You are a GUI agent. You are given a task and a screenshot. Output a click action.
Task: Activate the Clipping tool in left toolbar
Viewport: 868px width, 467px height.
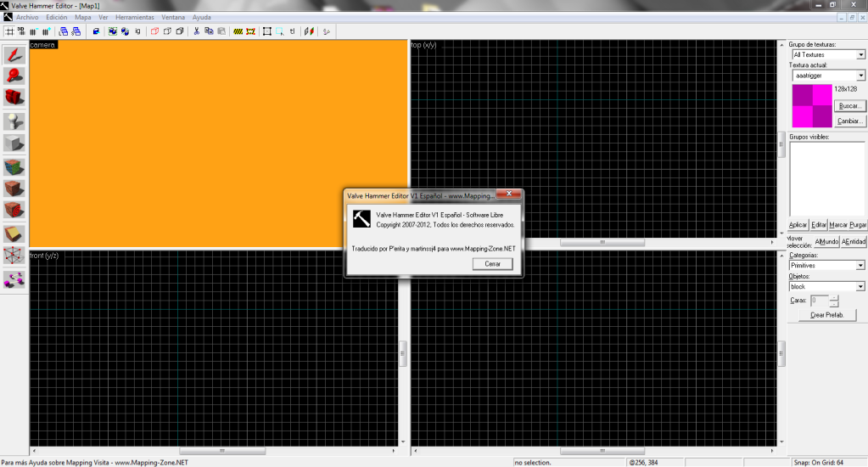coord(14,233)
